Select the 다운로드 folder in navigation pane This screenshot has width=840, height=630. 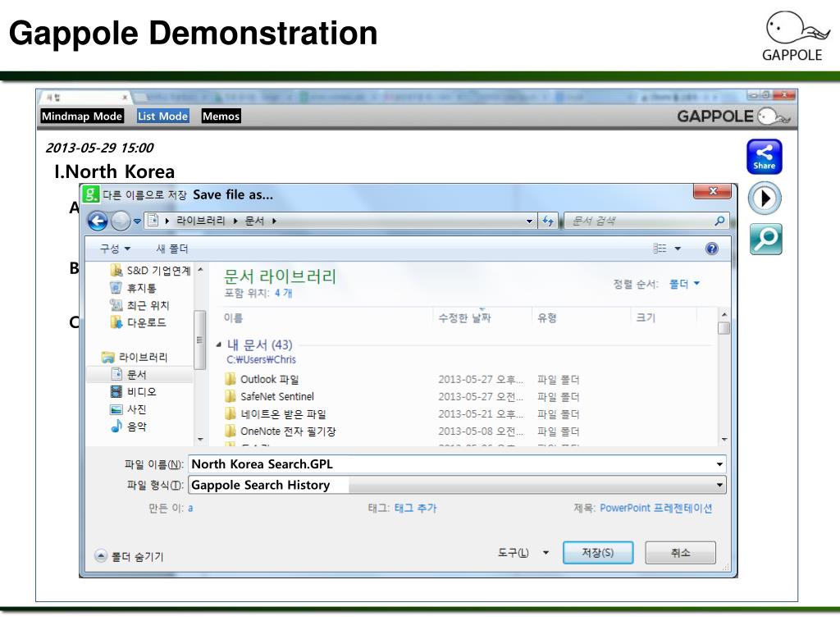(x=138, y=322)
